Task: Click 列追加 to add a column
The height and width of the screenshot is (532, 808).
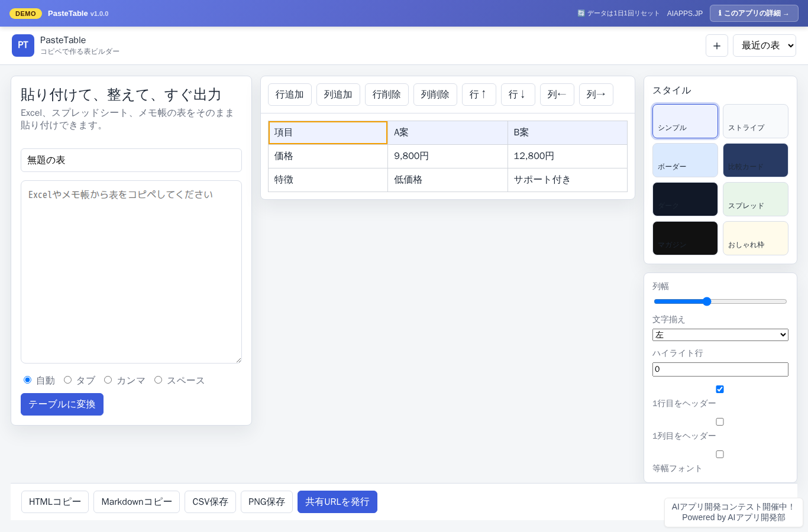Action: [x=338, y=95]
